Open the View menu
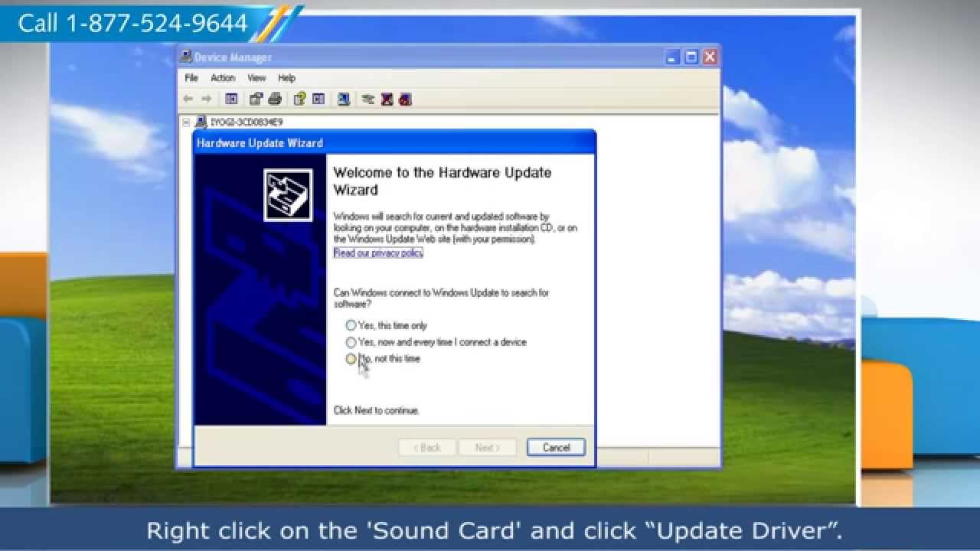The image size is (980, 551). coord(256,78)
